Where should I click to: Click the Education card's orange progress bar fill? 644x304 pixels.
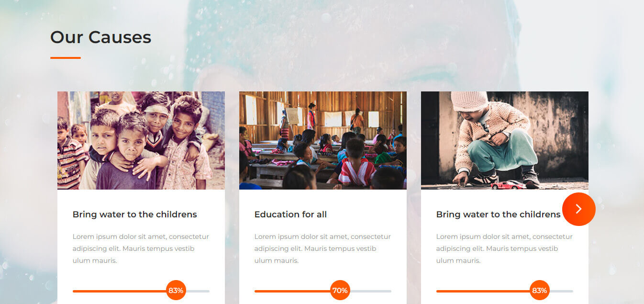tap(292, 291)
